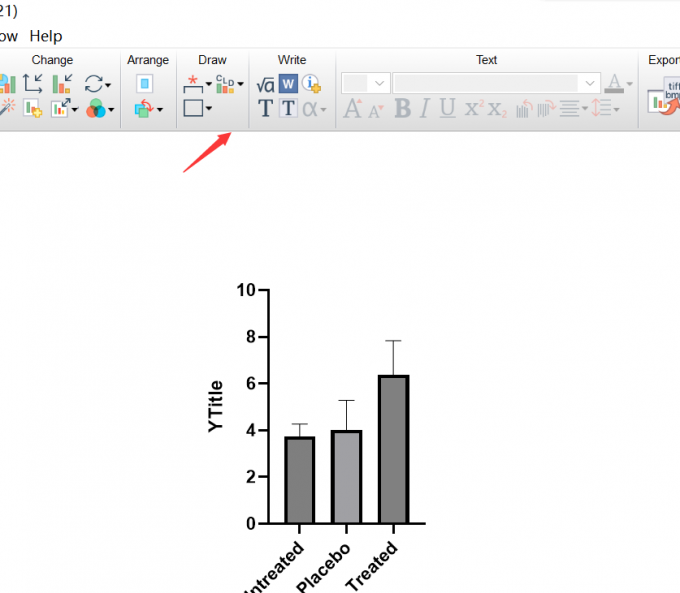Toggle Underline text formatting
Image resolution: width=680 pixels, height=593 pixels.
[x=448, y=108]
